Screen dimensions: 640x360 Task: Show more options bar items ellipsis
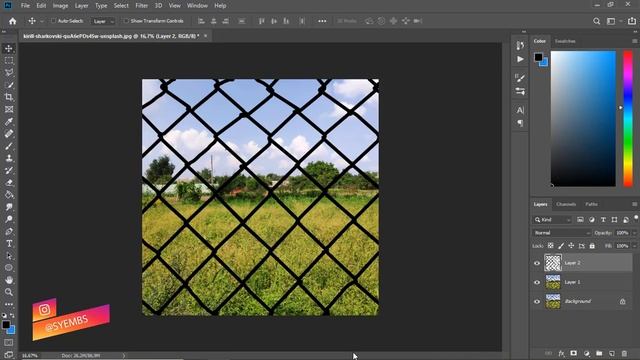pyautogui.click(x=322, y=21)
